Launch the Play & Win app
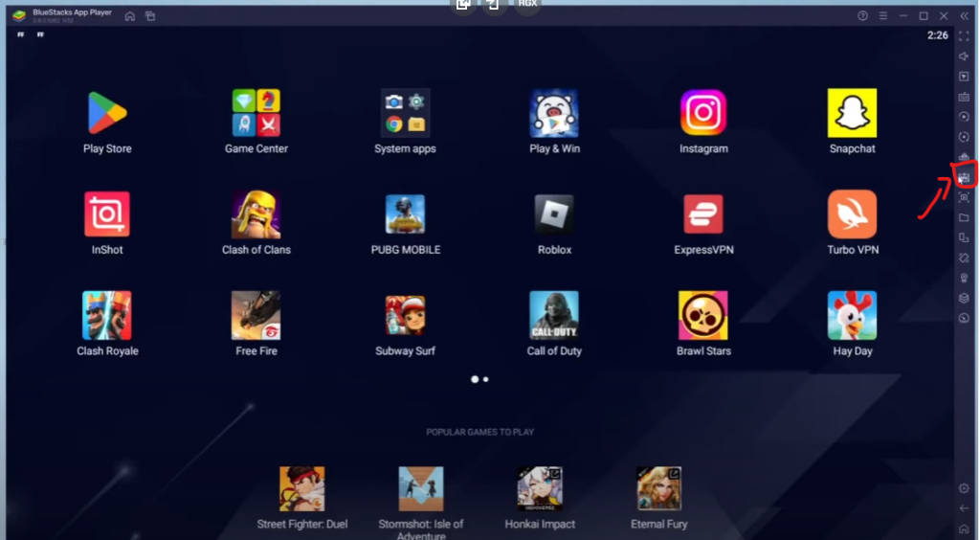Viewport: 980px width, 540px height. 554,113
